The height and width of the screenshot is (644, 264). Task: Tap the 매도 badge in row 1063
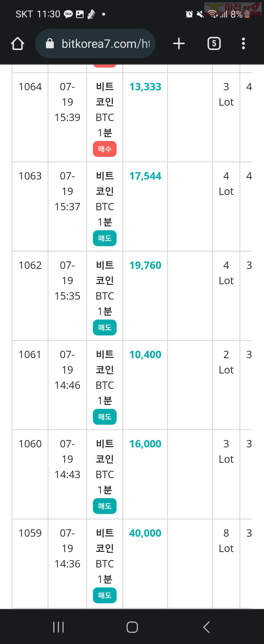[x=105, y=238]
